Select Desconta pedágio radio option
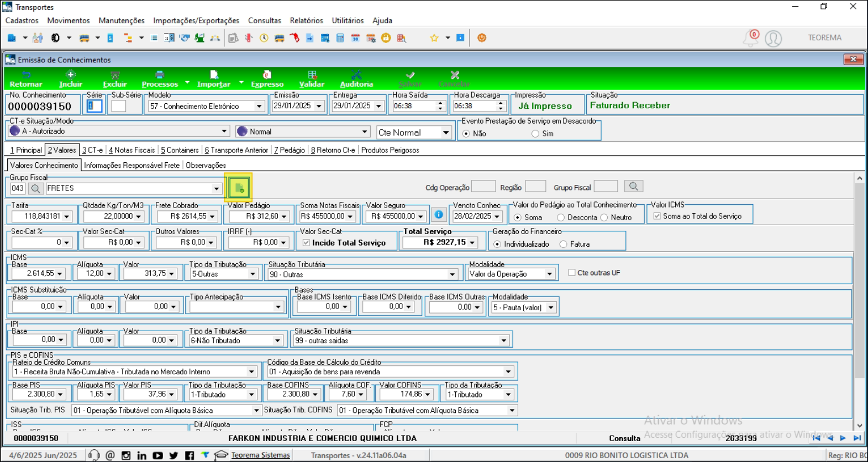This screenshot has height=462, width=868. [x=561, y=217]
